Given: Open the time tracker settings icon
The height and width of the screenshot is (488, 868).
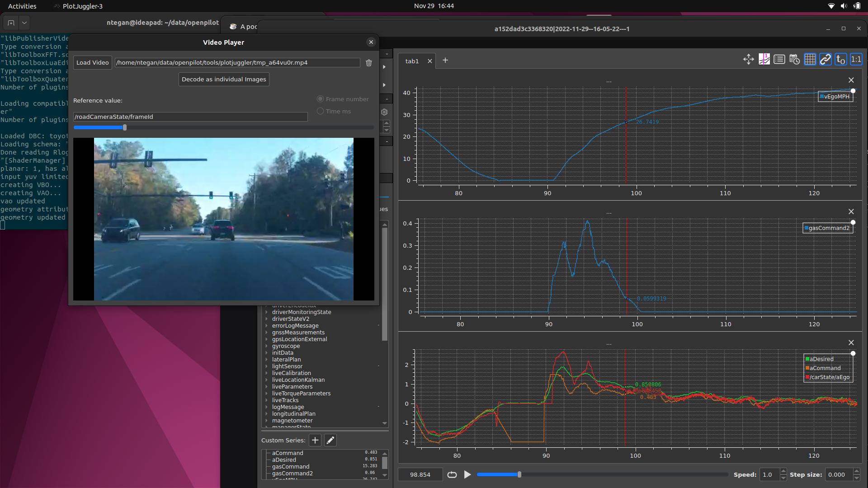Looking at the screenshot, I should pos(764,60).
